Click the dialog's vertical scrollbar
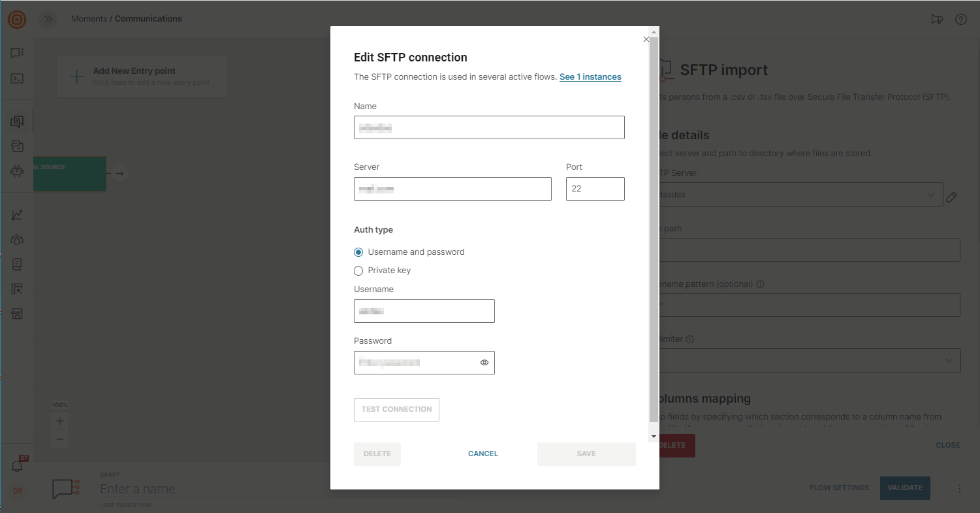This screenshot has width=980, height=513. tap(654, 229)
